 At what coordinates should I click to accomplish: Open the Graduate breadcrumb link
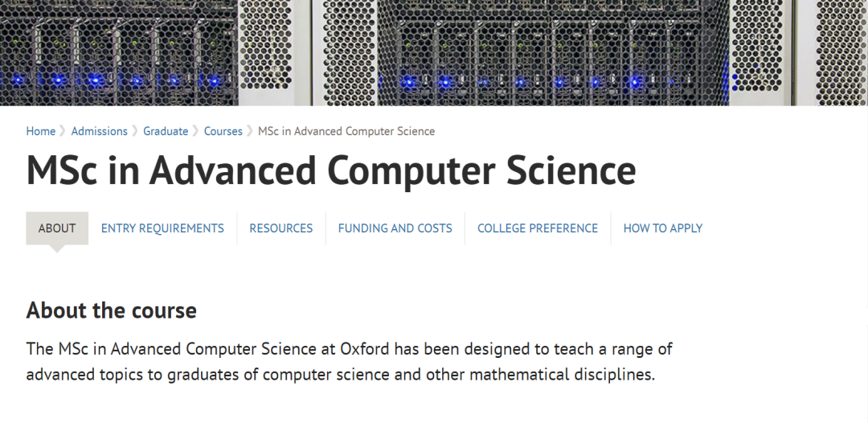166,131
